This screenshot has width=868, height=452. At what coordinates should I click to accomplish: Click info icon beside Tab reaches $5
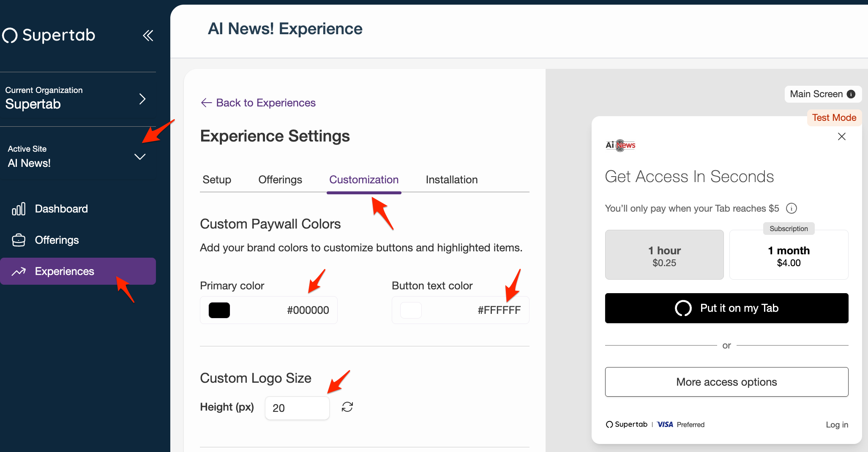[791, 208]
